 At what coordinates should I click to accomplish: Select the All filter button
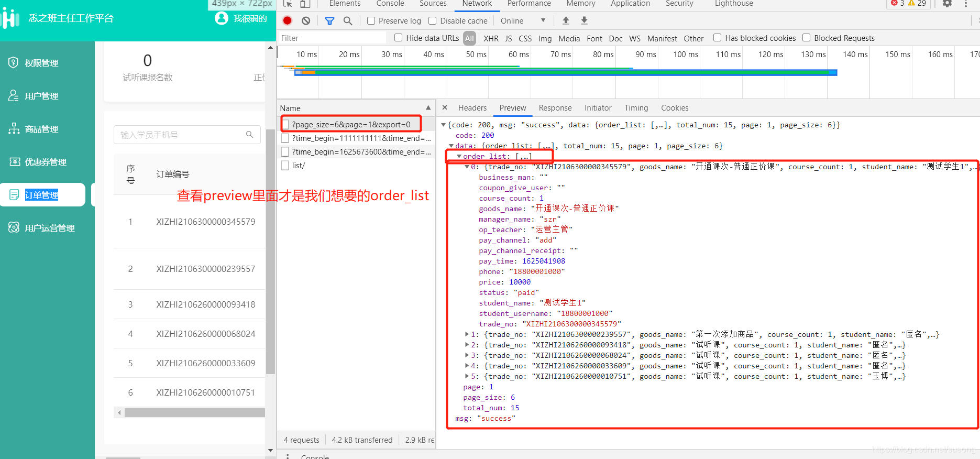tap(469, 38)
